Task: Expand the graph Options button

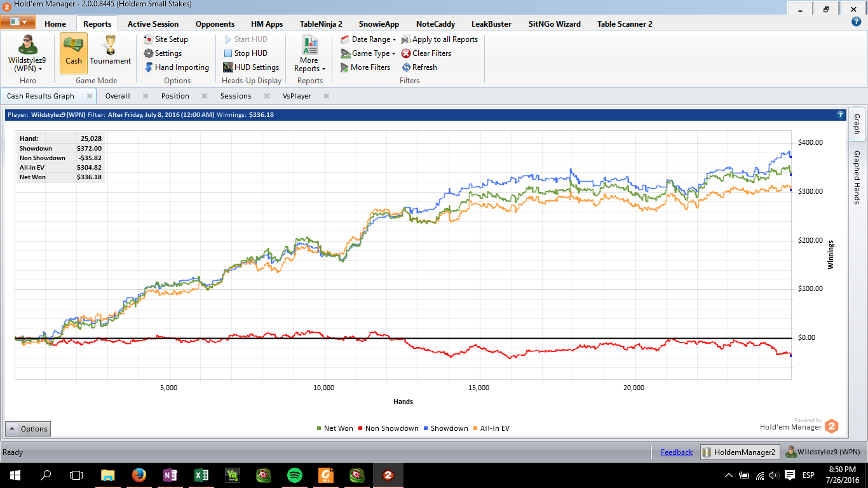Action: (28, 429)
